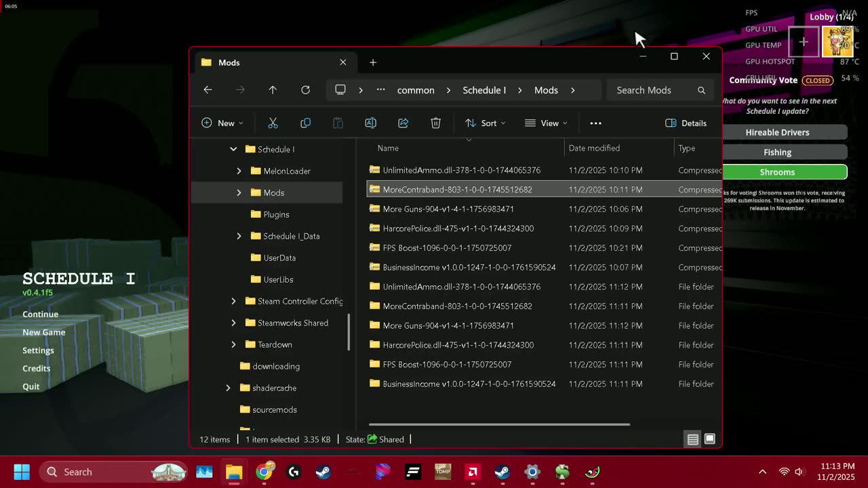Refresh the current folder view

pos(305,90)
